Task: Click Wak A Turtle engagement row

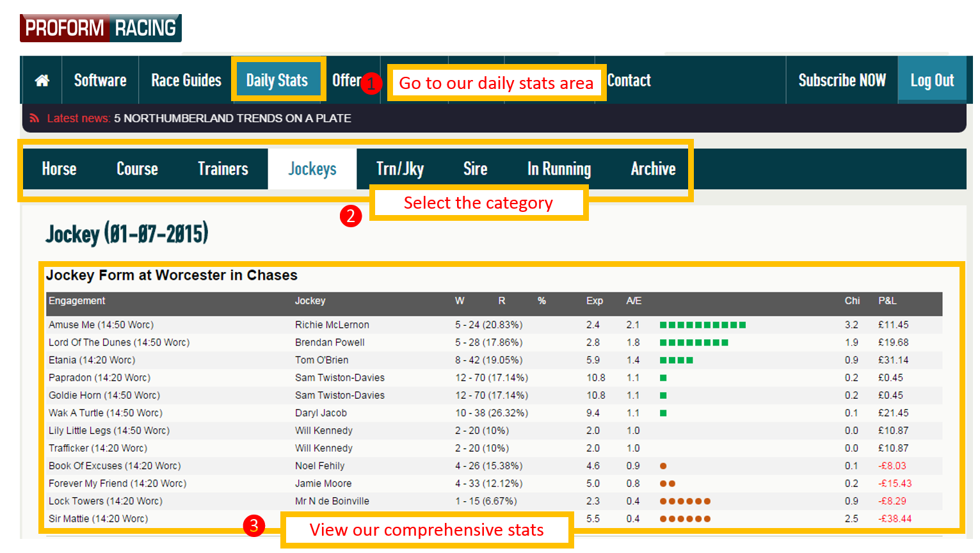Action: point(106,413)
